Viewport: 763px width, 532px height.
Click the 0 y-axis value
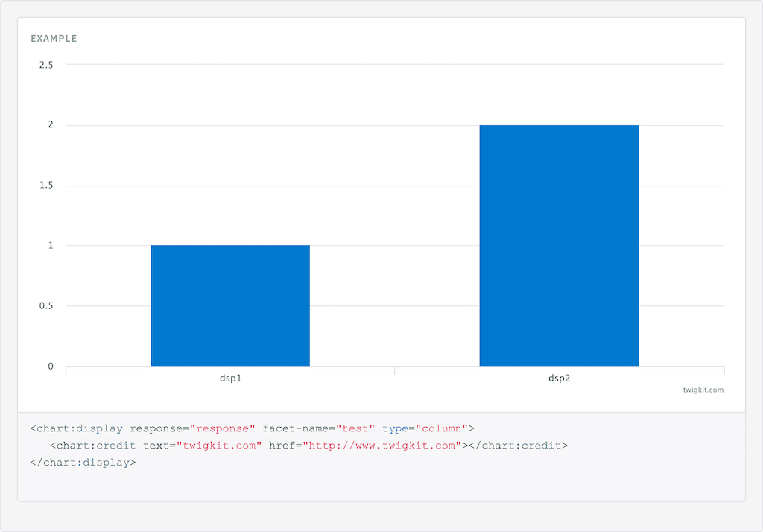pyautogui.click(x=51, y=367)
